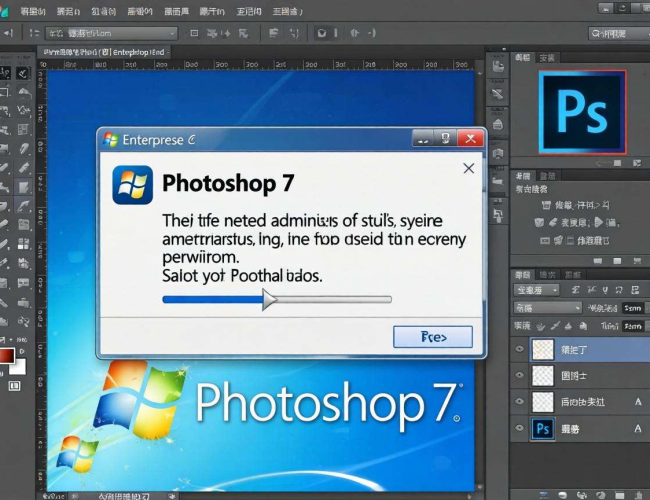Click the swap colors arrow beside the red swatch
The height and width of the screenshot is (500, 650).
tap(22, 351)
